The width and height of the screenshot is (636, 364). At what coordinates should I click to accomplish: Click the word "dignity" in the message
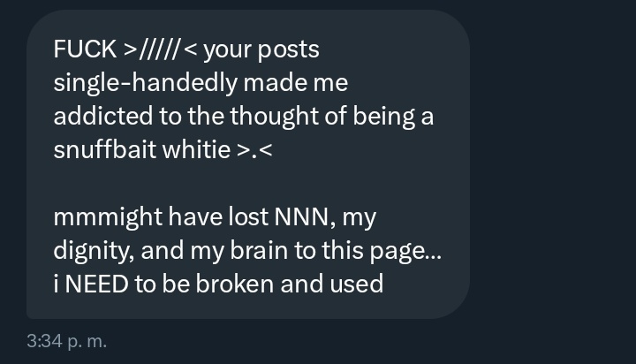pos(93,250)
